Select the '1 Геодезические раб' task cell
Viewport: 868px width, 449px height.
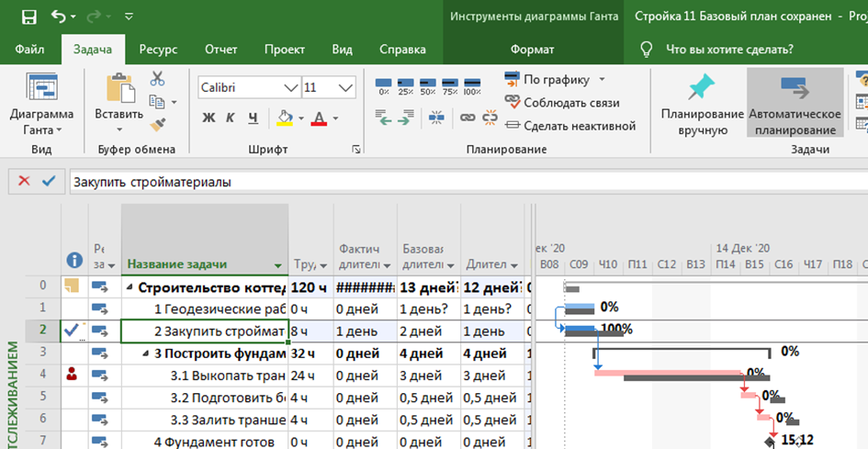click(205, 309)
